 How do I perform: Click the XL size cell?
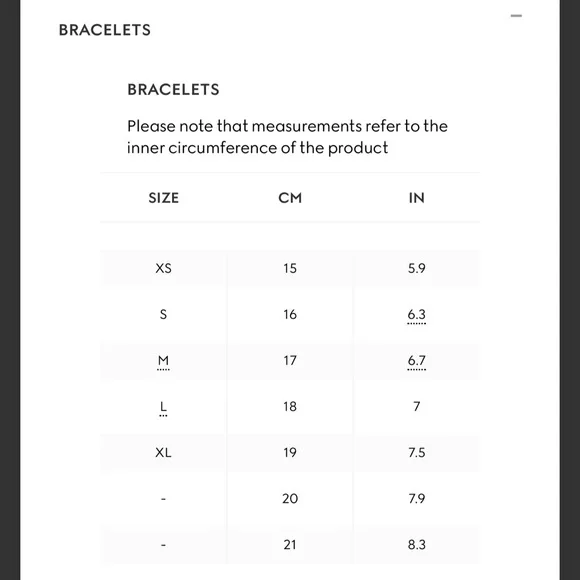click(x=163, y=453)
